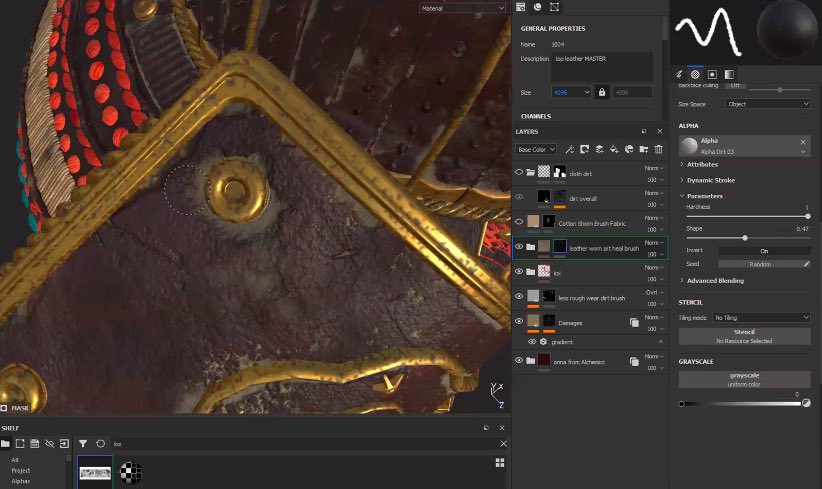Viewport: 822px width, 489px height.
Task: Click the shelf new tab icon
Action: pyautogui.click(x=20, y=443)
